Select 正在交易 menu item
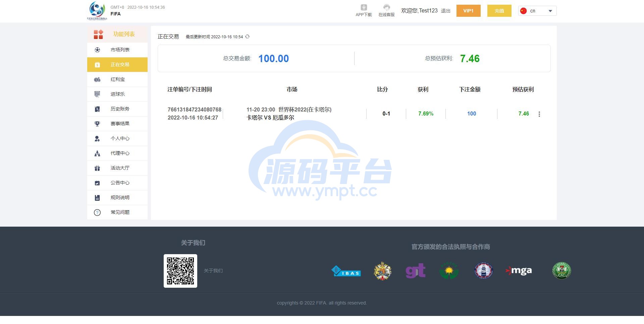 click(117, 64)
